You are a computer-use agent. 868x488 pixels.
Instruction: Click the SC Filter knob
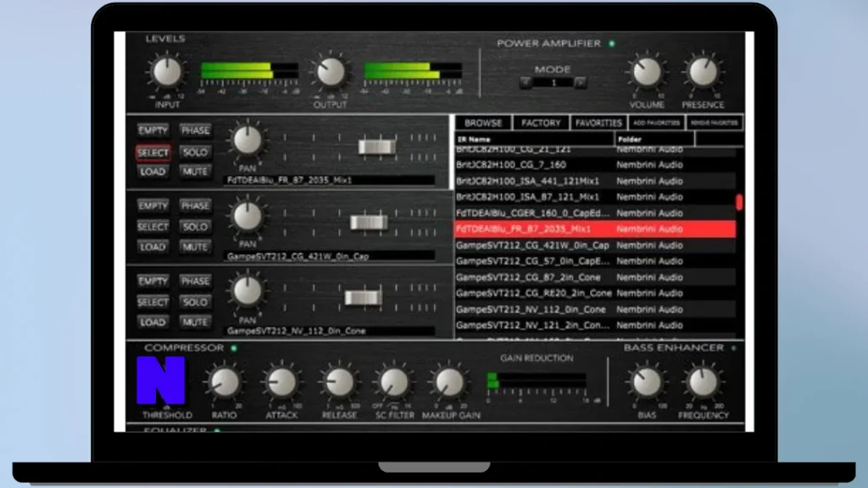point(393,382)
